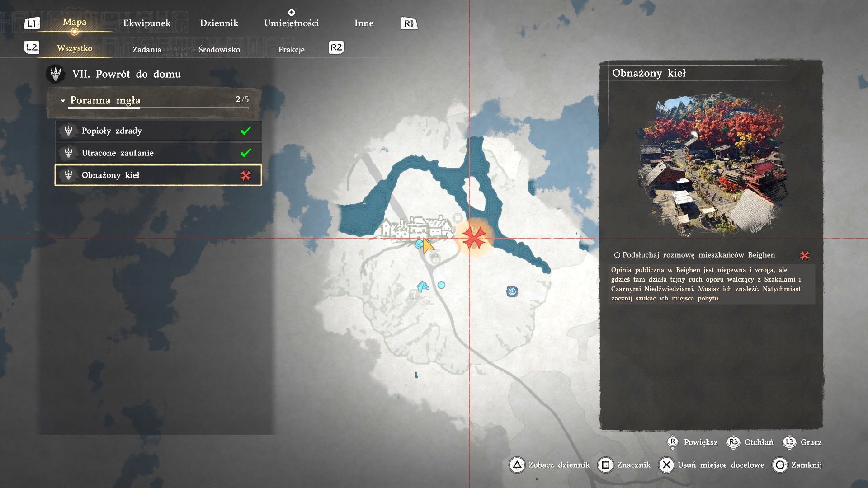868x488 pixels.
Task: Click the blue swirl portal map icon
Action: tap(512, 291)
